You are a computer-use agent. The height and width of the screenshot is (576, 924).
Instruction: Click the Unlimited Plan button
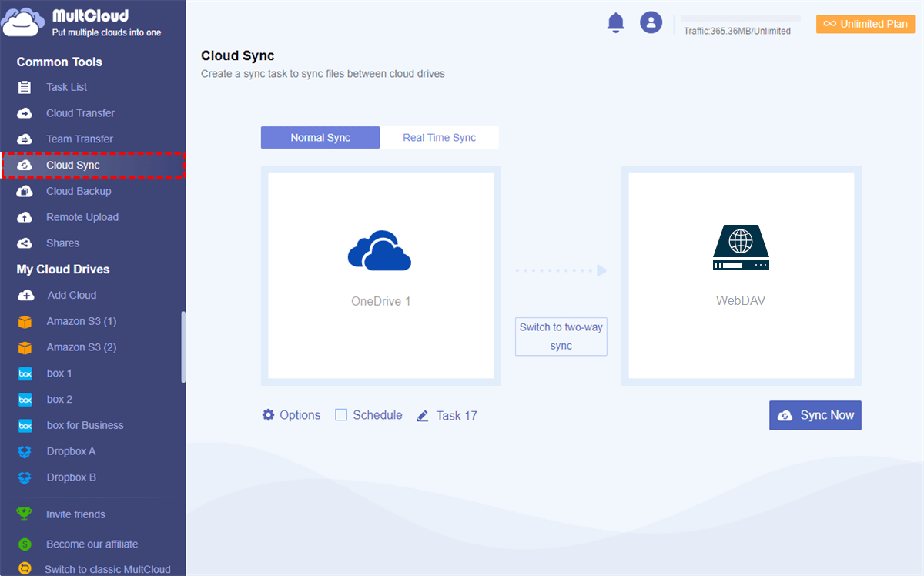(x=865, y=24)
